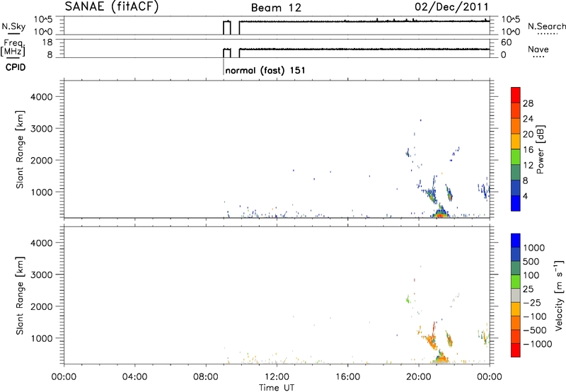Click the 02/Dec/2011 date label

(x=451, y=7)
